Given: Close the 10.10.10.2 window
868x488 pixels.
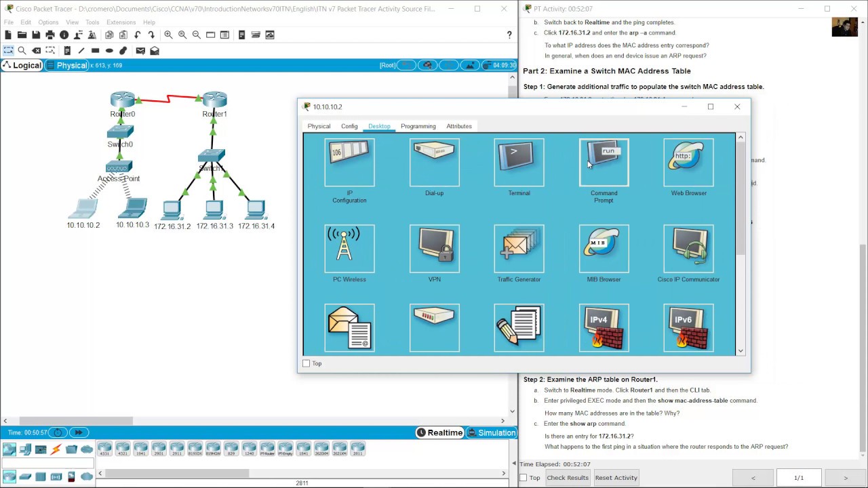Looking at the screenshot, I should (737, 106).
